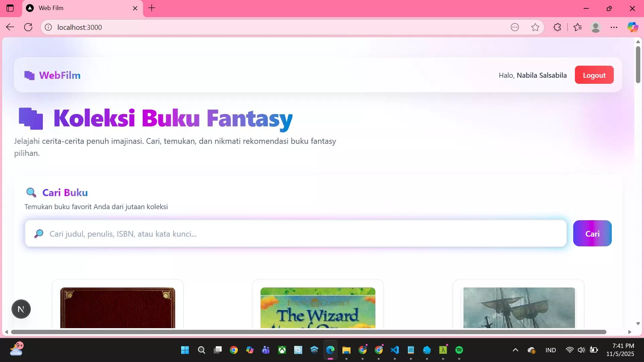
Task: View site information icon in address bar
Action: pyautogui.click(x=48, y=27)
